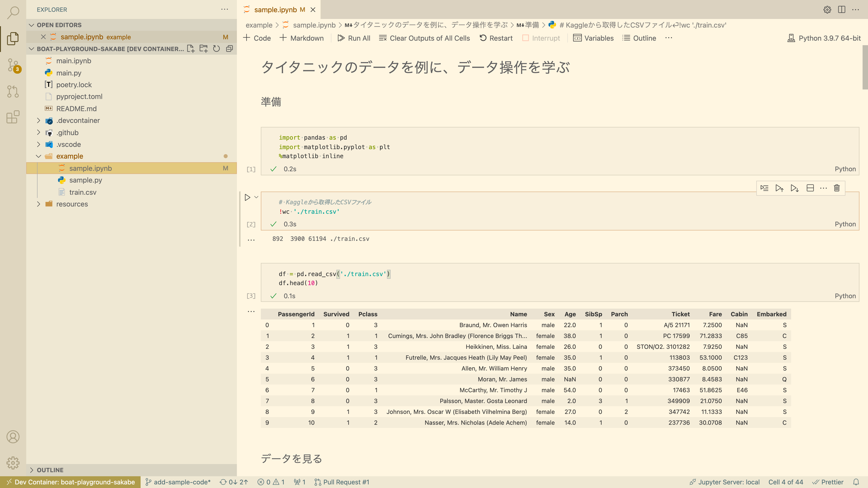Restart the Jupyter kernel

tap(496, 38)
